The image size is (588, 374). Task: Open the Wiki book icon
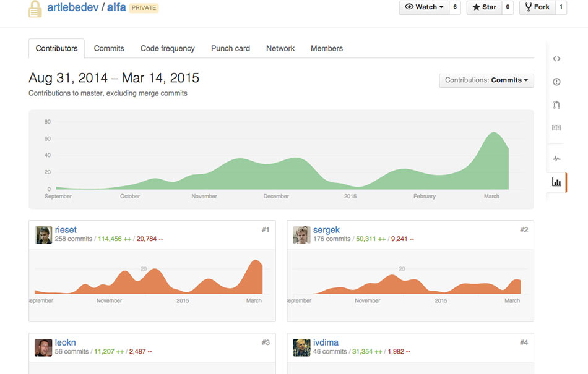(x=556, y=128)
